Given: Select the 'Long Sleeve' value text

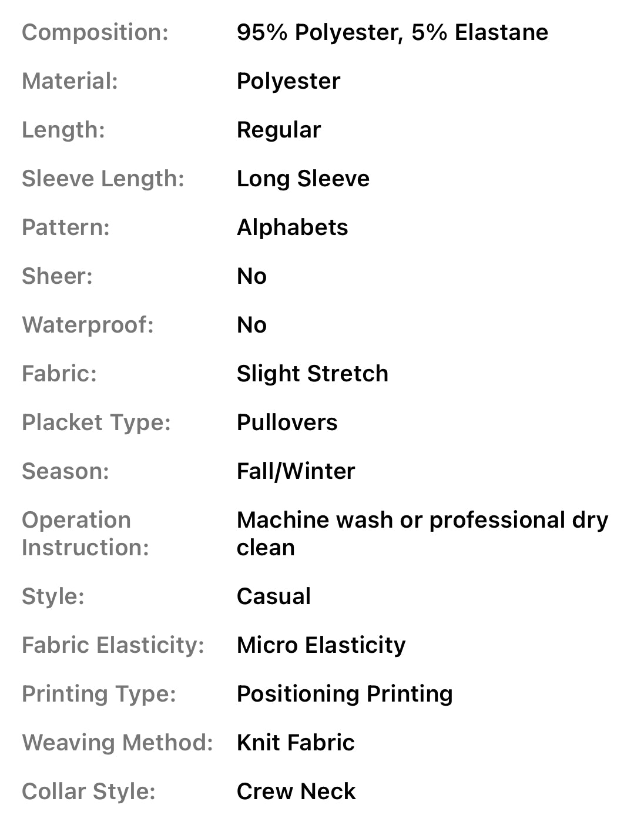Looking at the screenshot, I should click(303, 179).
